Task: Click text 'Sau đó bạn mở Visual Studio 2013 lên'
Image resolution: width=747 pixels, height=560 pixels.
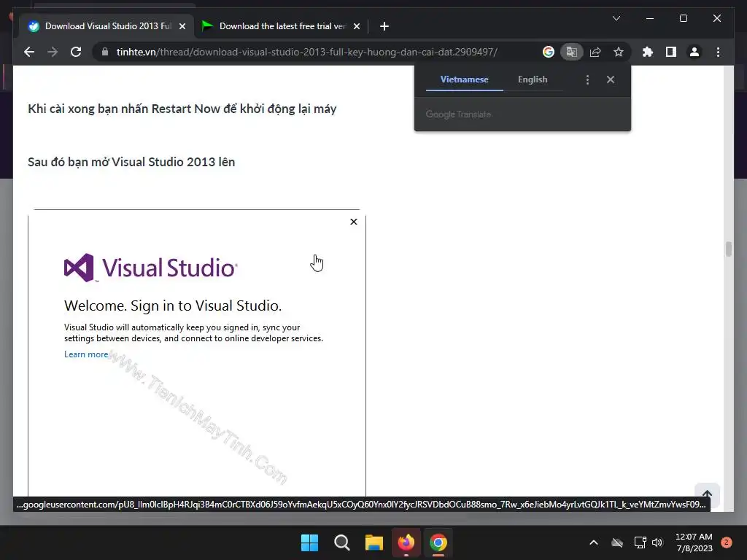Action: (131, 162)
